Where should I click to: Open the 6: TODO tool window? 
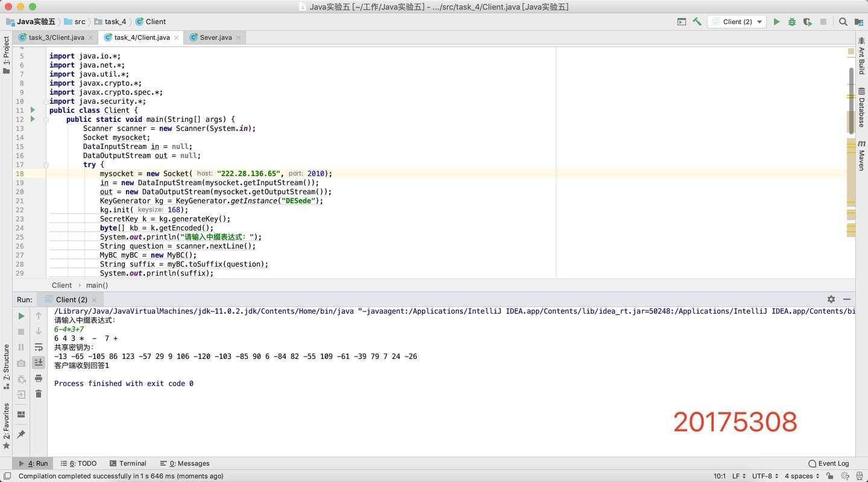point(78,463)
